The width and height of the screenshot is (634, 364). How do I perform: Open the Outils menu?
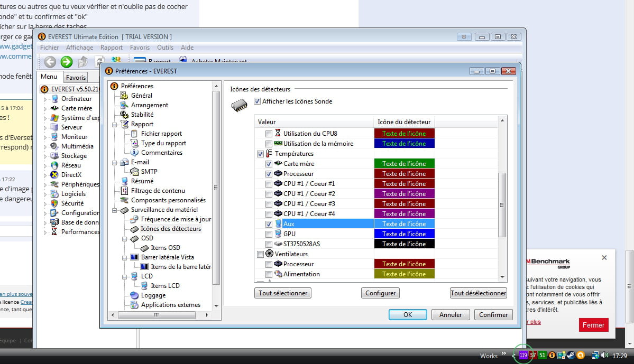(x=165, y=48)
